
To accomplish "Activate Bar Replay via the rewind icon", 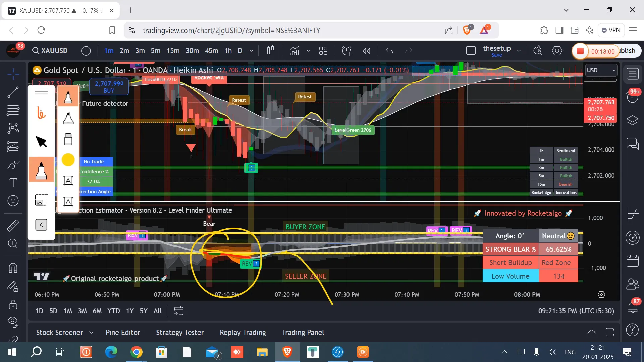I will click(366, 51).
